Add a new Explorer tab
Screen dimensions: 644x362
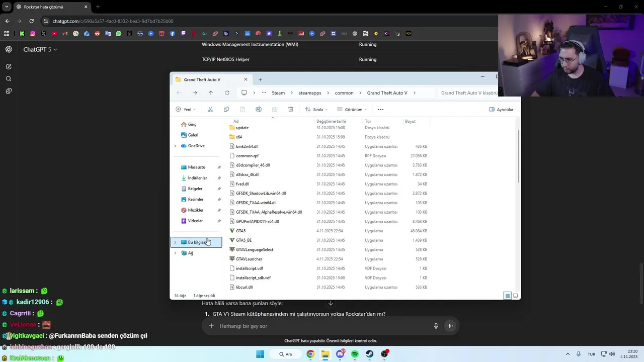pos(260,79)
